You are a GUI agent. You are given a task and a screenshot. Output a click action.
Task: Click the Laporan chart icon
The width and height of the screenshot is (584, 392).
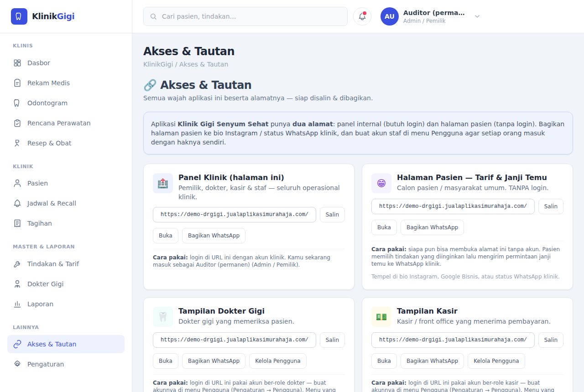pos(17,304)
